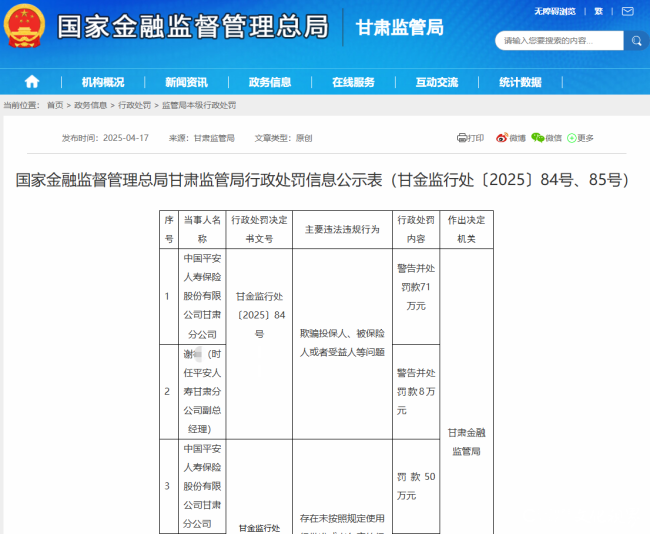Click row 1 party name 中国平安人寿保险

click(x=202, y=296)
